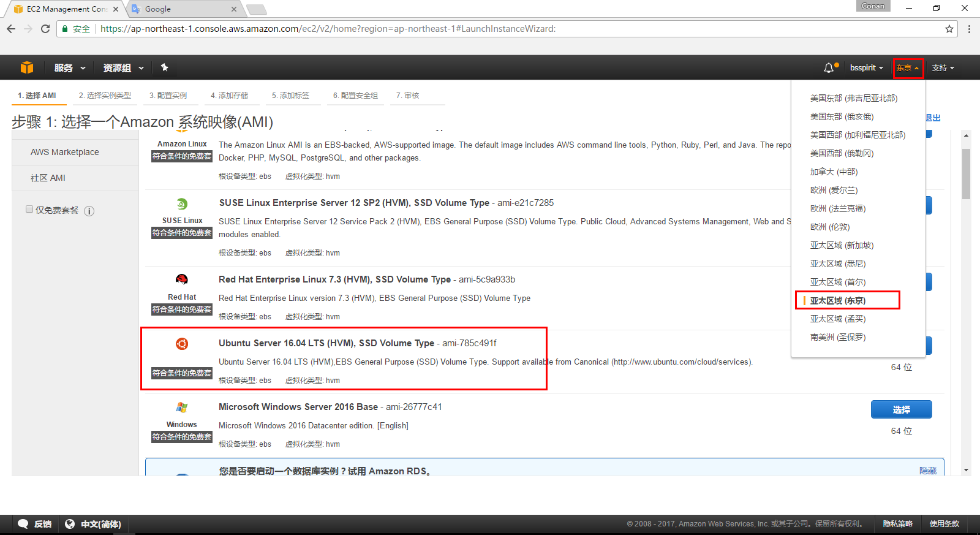Click the info icon beside free tier only
Viewport: 980px width, 535px height.
coord(89,211)
